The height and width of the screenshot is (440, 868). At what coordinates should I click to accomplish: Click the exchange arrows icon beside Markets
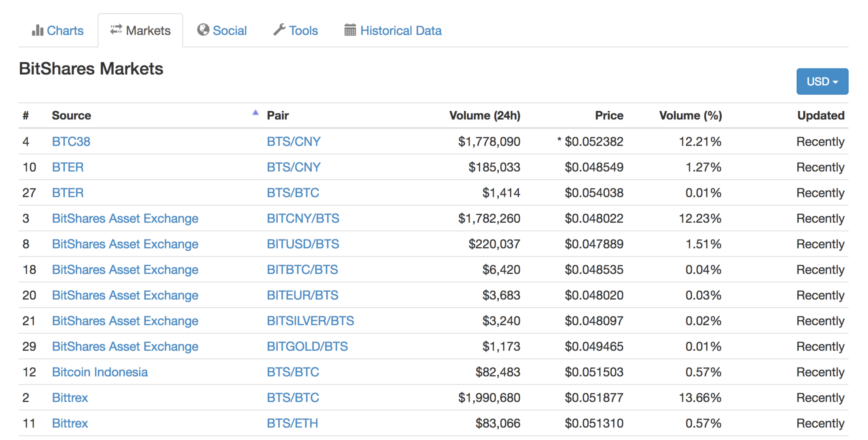click(116, 29)
